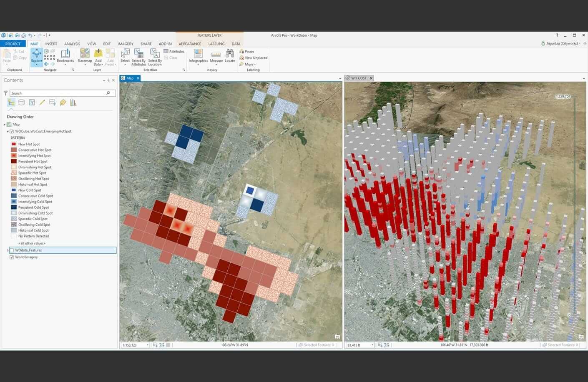
Task: Switch Contents to List By Editing pencil
Action: click(42, 102)
